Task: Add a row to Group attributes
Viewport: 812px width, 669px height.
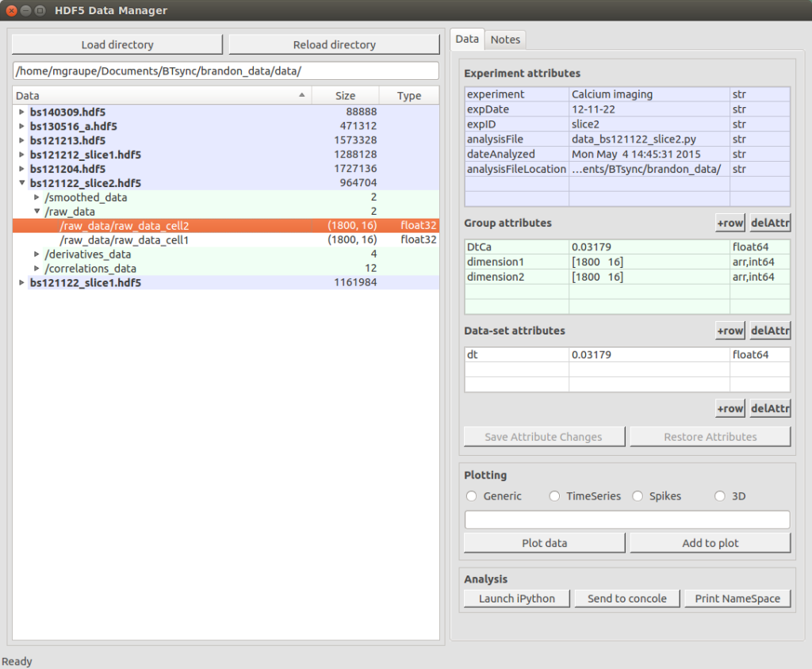Action: click(730, 224)
